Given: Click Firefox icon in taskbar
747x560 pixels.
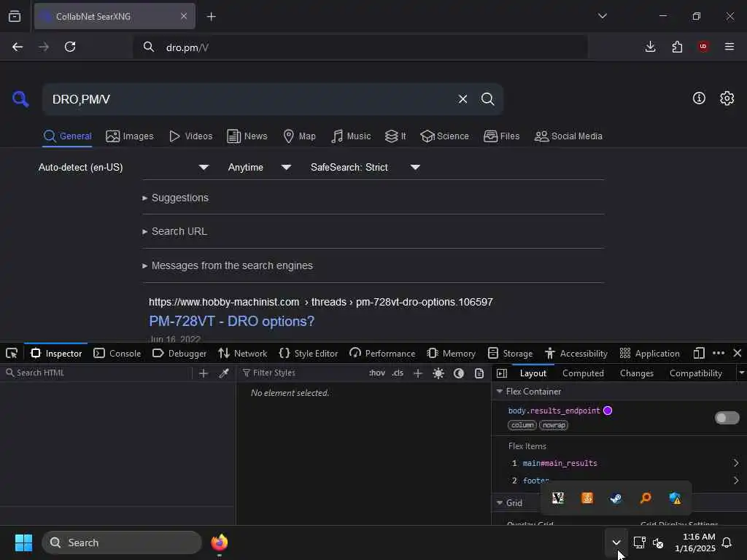Looking at the screenshot, I should (x=219, y=542).
